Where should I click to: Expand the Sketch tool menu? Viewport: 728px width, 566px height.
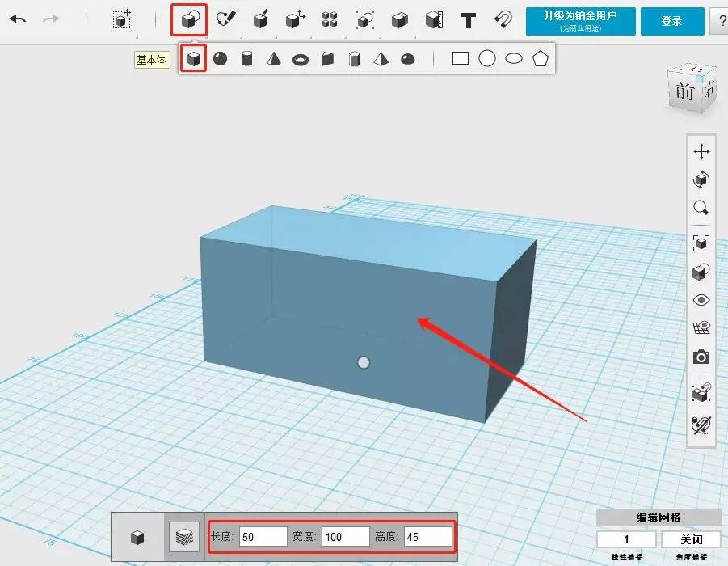pyautogui.click(x=225, y=20)
